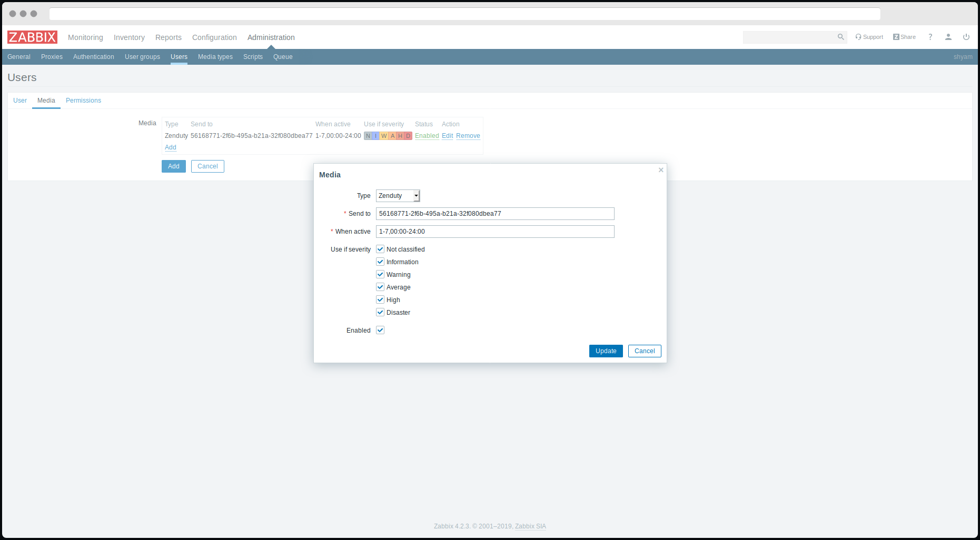Go to the User groups submenu
Viewport: 980px width, 540px height.
(142, 57)
